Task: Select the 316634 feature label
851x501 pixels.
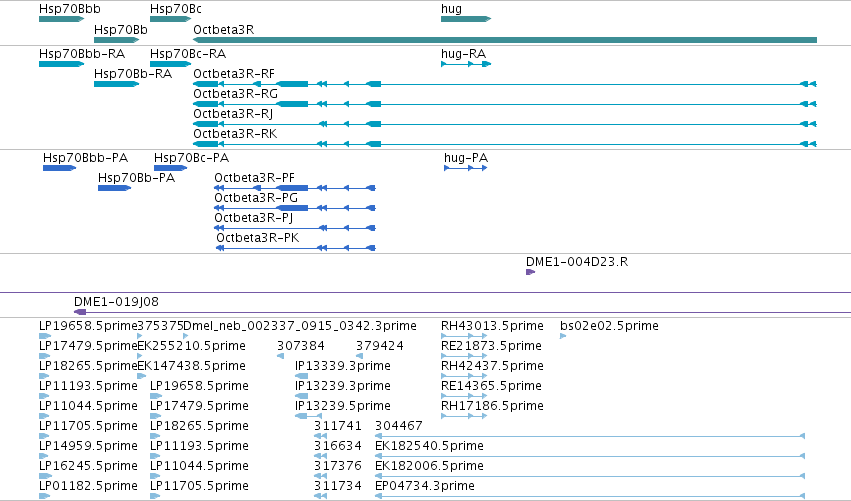Action: click(338, 446)
